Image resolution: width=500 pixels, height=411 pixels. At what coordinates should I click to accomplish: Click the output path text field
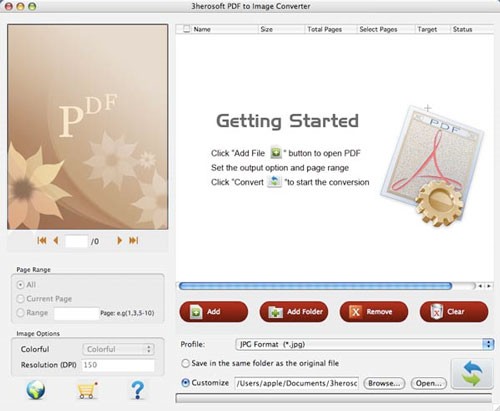pyautogui.click(x=297, y=383)
